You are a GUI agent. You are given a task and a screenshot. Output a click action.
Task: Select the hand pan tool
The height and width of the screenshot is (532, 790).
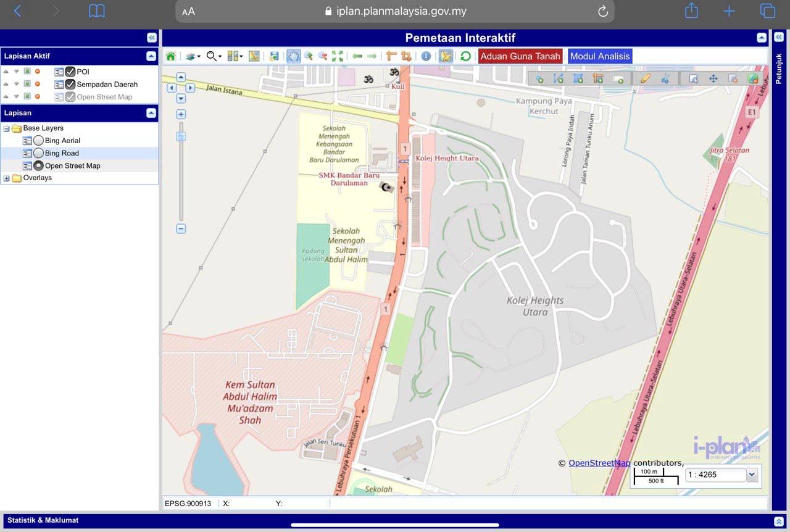293,56
